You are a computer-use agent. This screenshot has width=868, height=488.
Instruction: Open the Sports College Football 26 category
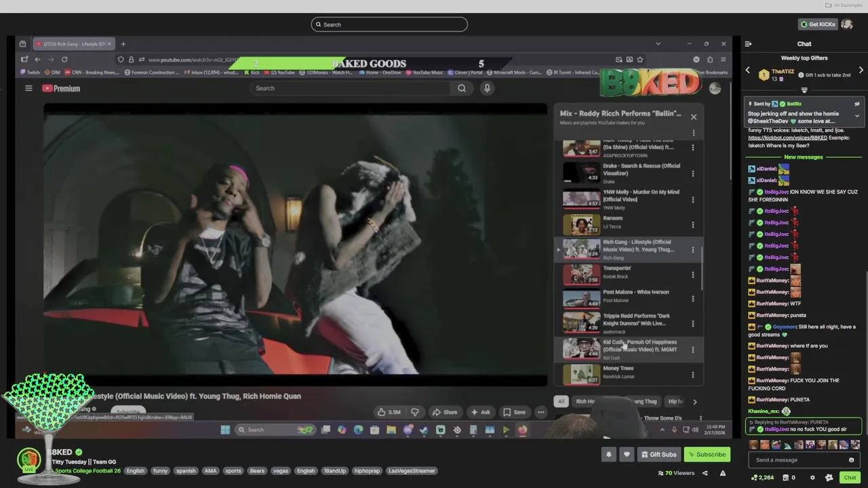tap(87, 470)
